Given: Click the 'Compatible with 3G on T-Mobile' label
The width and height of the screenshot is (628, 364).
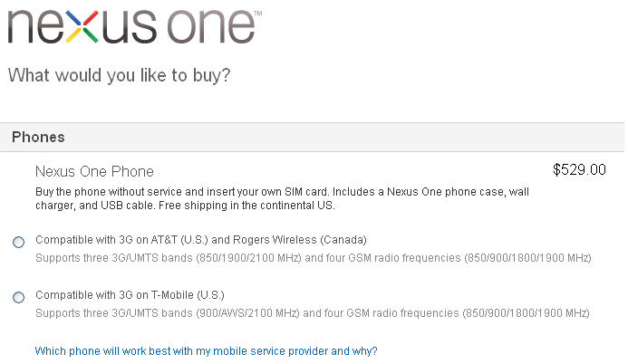Looking at the screenshot, I should point(130,295).
